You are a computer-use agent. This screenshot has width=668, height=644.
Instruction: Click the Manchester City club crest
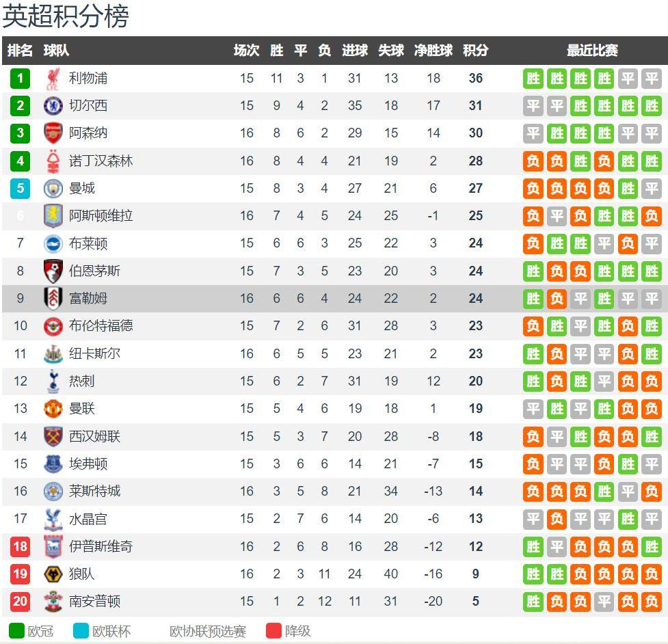pyautogui.click(x=53, y=188)
